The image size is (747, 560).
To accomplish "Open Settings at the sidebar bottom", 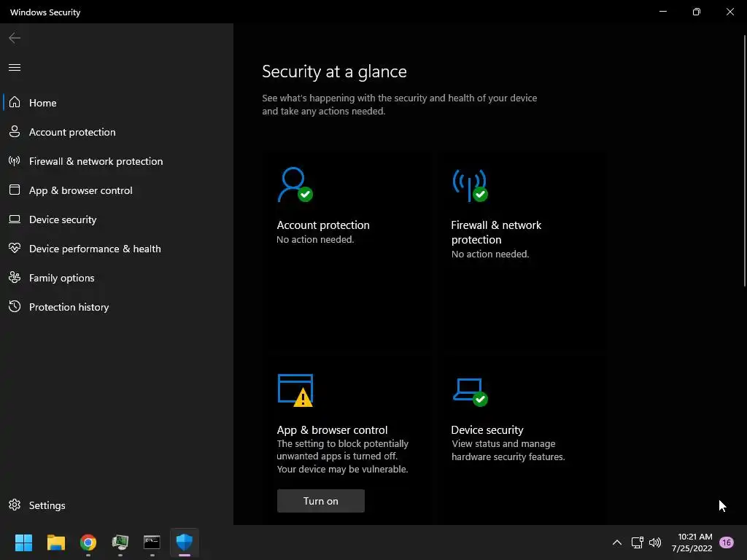I will pos(117,505).
